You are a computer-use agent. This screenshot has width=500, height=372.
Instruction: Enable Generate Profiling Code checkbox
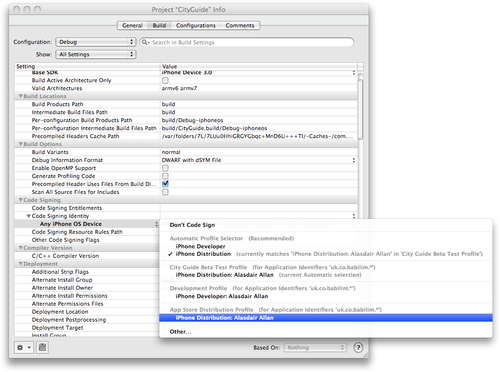tap(165, 176)
